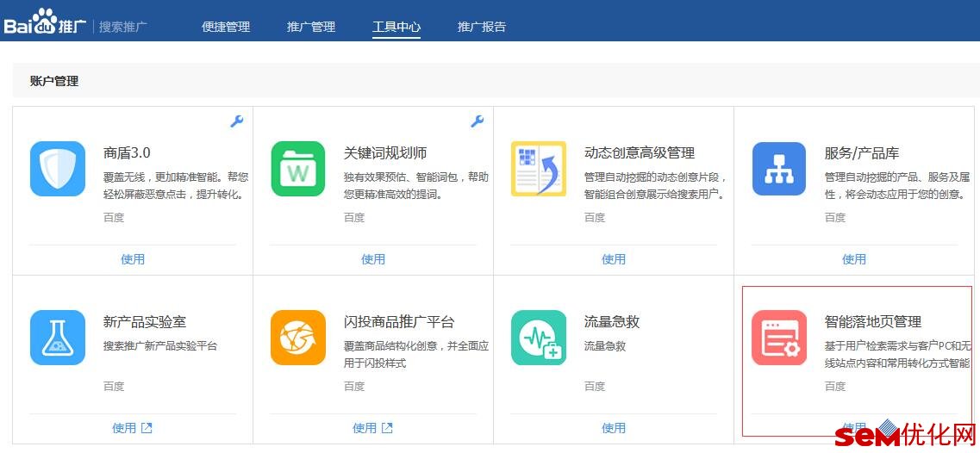The width and height of the screenshot is (980, 453).
Task: Click 使用 under 动态创意高级管理
Action: pyautogui.click(x=614, y=259)
